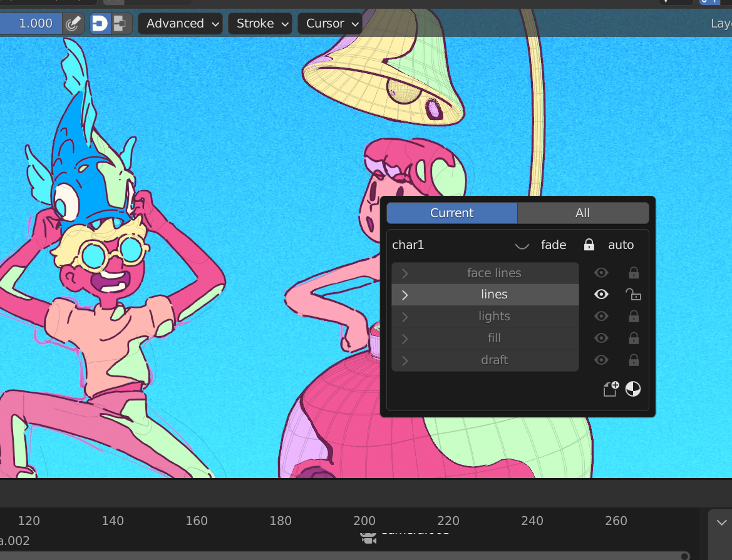Click the first draw mode icon
The width and height of the screenshot is (732, 560).
pos(100,24)
